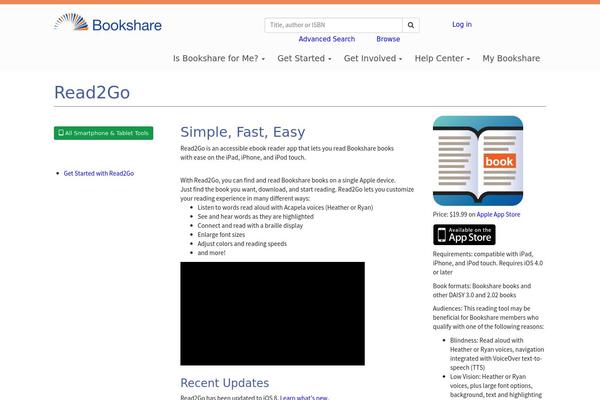Click the 'Low Vision: Heather or Ryan' bullet

click(x=496, y=386)
